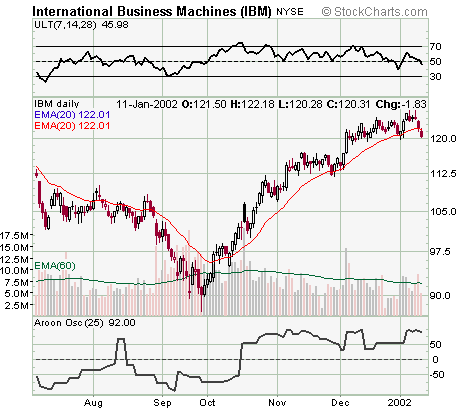Click the 15.0M volume axis label
The width and height of the screenshot is (460, 414).
[x=14, y=247]
